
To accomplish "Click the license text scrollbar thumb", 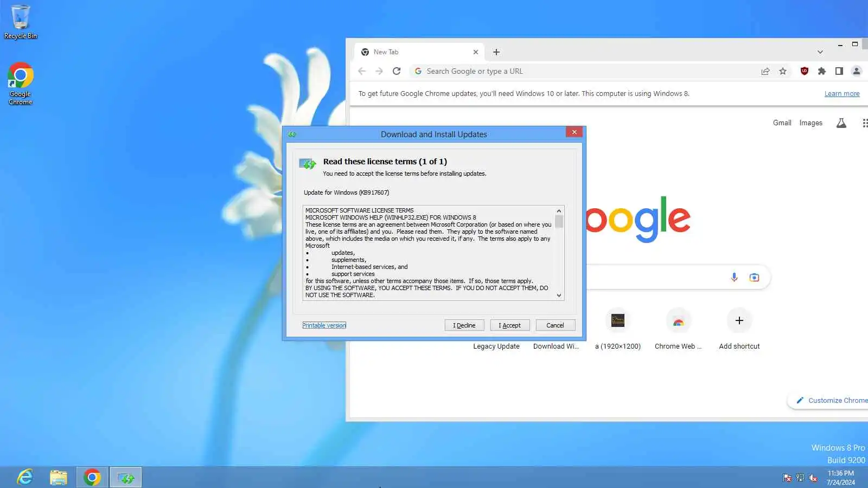I will (559, 221).
